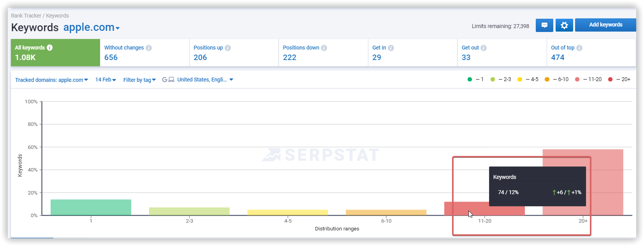Image resolution: width=644 pixels, height=246 pixels.
Task: Expand the Tracked domains dropdown
Action: [x=52, y=80]
